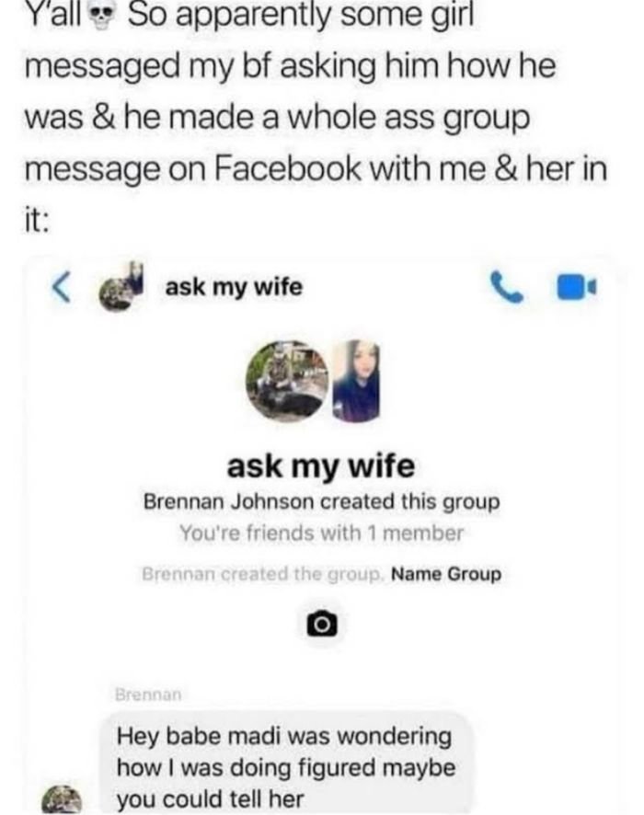Go back using the blue chevron arrow

pyautogui.click(x=62, y=288)
